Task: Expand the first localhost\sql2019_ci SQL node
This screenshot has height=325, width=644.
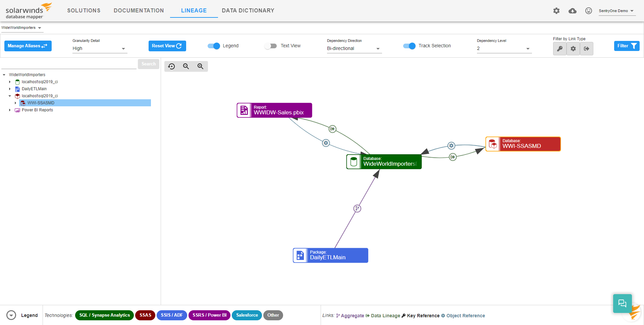Action: (10, 82)
